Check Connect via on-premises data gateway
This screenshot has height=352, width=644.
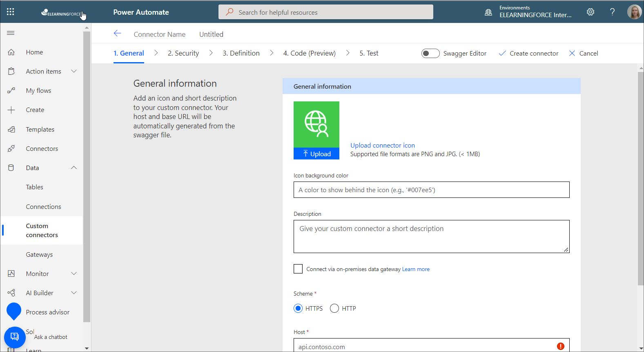click(x=298, y=269)
